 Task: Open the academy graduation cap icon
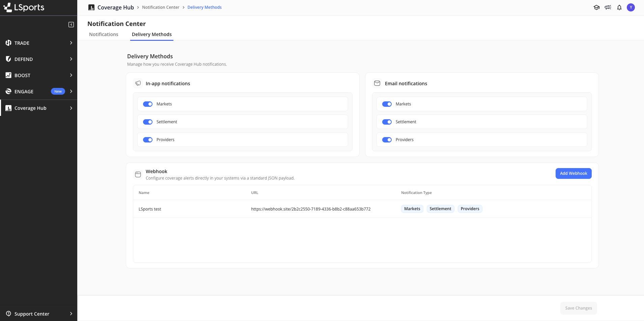(596, 7)
